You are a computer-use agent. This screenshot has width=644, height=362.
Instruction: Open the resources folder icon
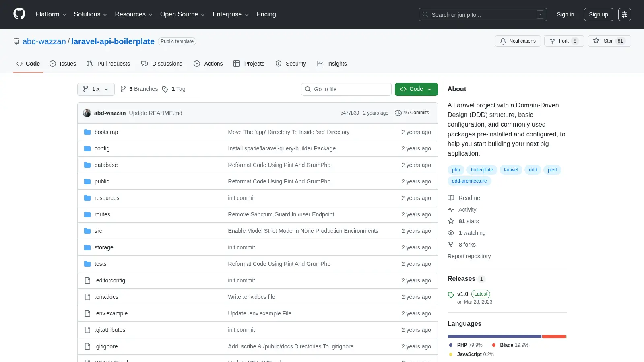(87, 198)
